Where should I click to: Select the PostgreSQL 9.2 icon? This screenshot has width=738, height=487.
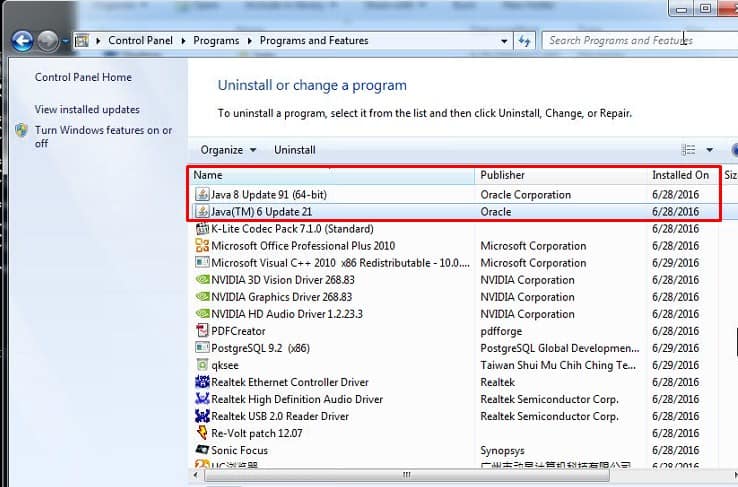click(202, 348)
